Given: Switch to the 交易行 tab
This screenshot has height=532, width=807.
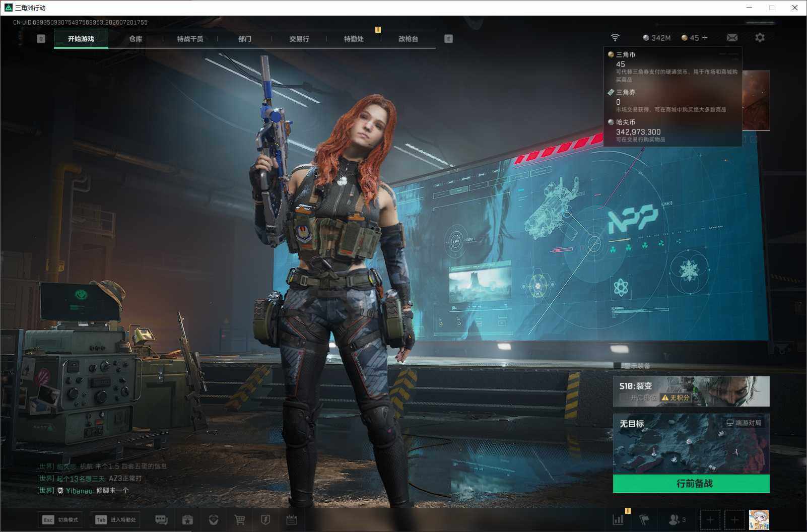Looking at the screenshot, I should point(299,39).
